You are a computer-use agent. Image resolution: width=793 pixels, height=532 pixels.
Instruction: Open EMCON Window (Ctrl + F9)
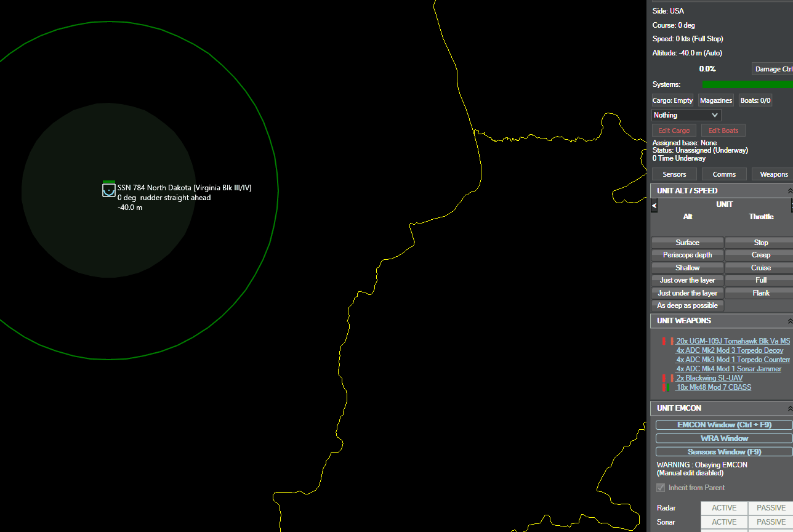pyautogui.click(x=724, y=425)
